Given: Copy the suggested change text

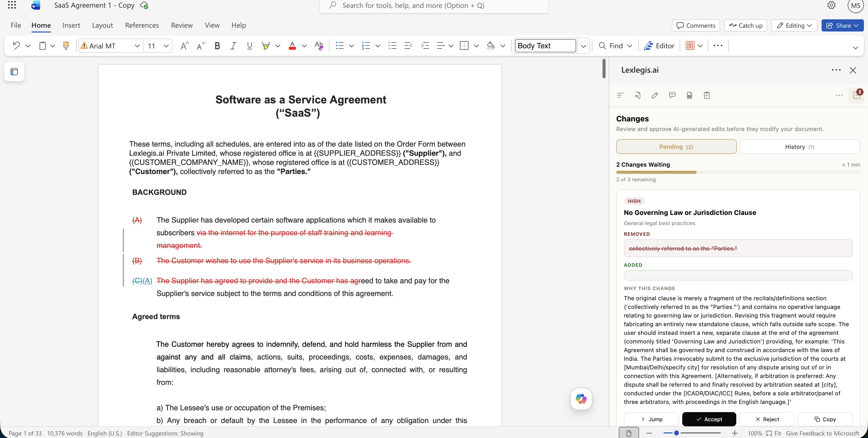Looking at the screenshot, I should [825, 419].
